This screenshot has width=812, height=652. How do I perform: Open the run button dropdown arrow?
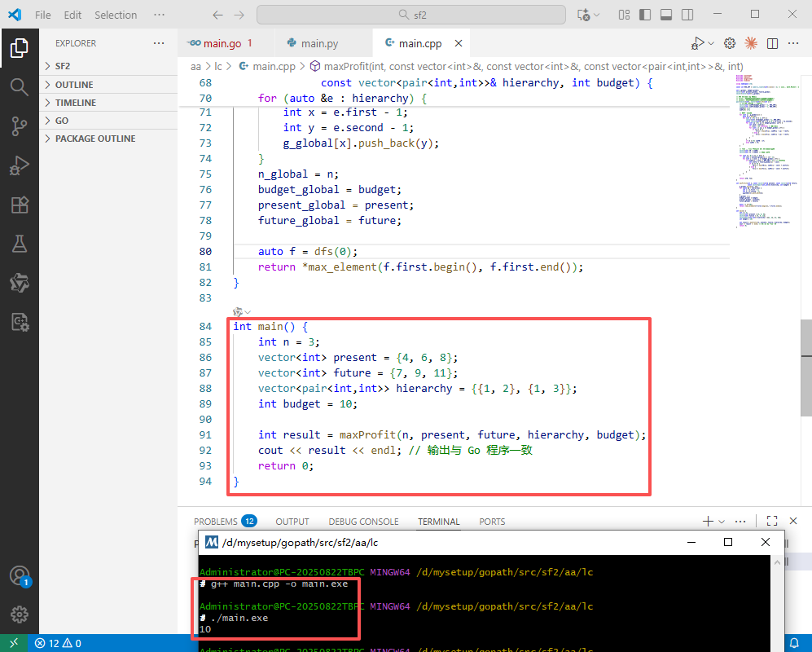coord(711,43)
